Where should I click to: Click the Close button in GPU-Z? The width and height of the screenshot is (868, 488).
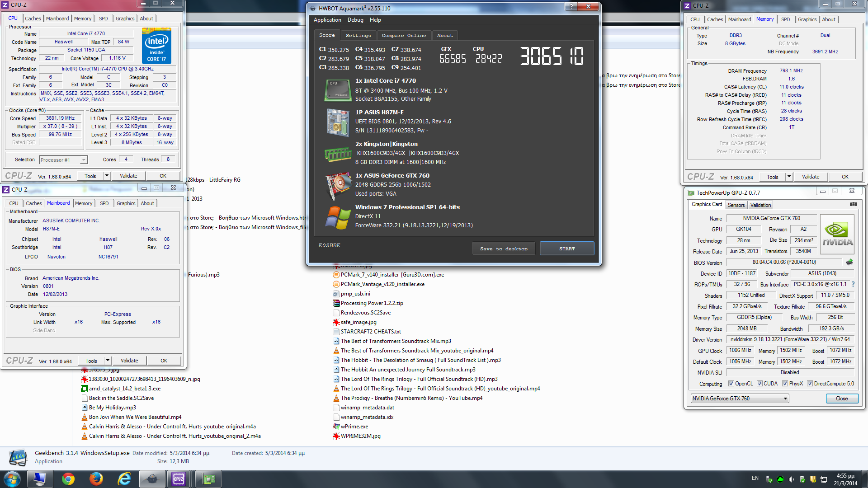tap(842, 399)
